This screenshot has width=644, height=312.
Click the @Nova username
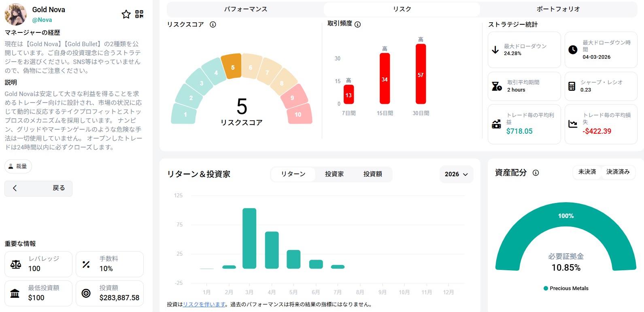coord(42,20)
